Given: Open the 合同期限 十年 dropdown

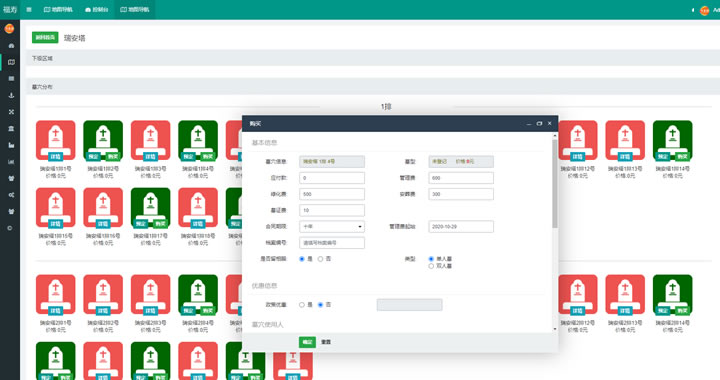Looking at the screenshot, I should coord(332,226).
